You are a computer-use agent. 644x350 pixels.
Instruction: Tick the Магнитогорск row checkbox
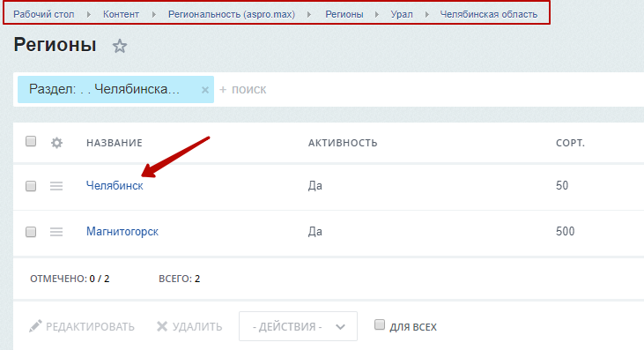pyautogui.click(x=31, y=232)
